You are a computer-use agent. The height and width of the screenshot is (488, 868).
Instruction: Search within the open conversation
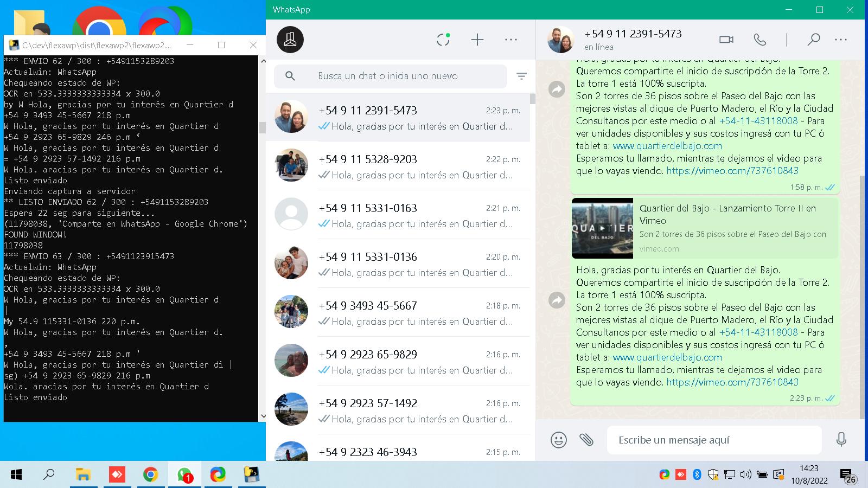point(813,40)
